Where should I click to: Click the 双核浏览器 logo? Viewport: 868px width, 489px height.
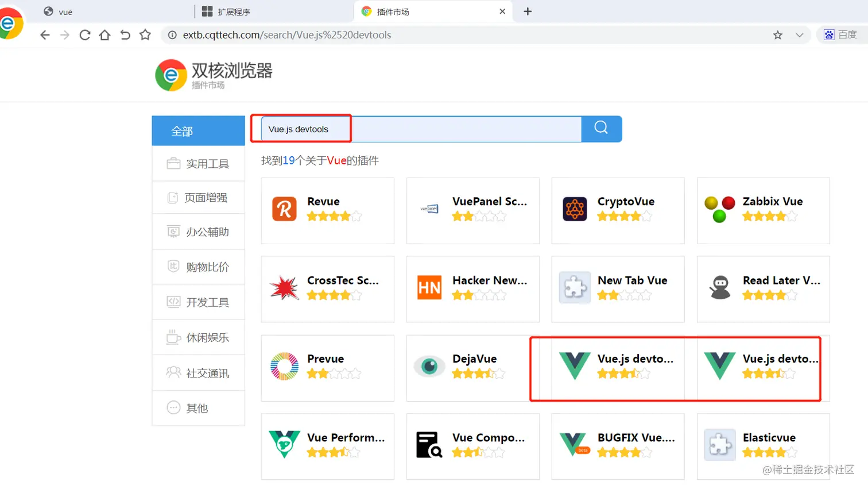[214, 75]
